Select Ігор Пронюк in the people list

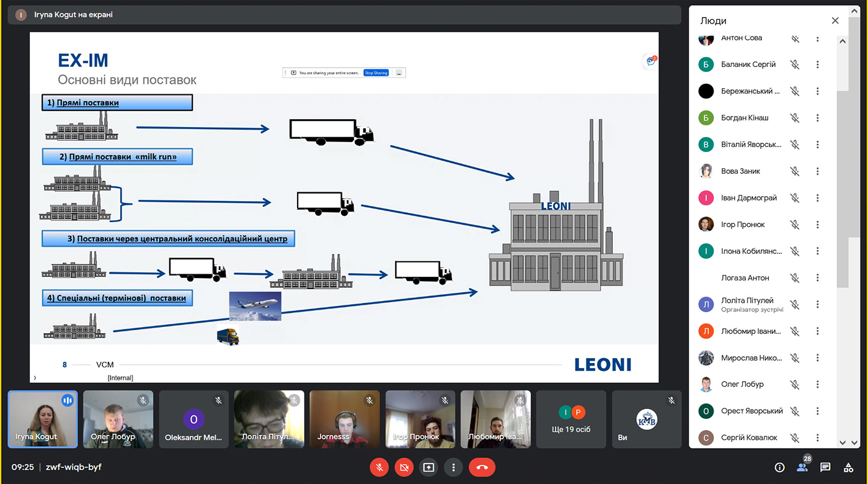(743, 225)
